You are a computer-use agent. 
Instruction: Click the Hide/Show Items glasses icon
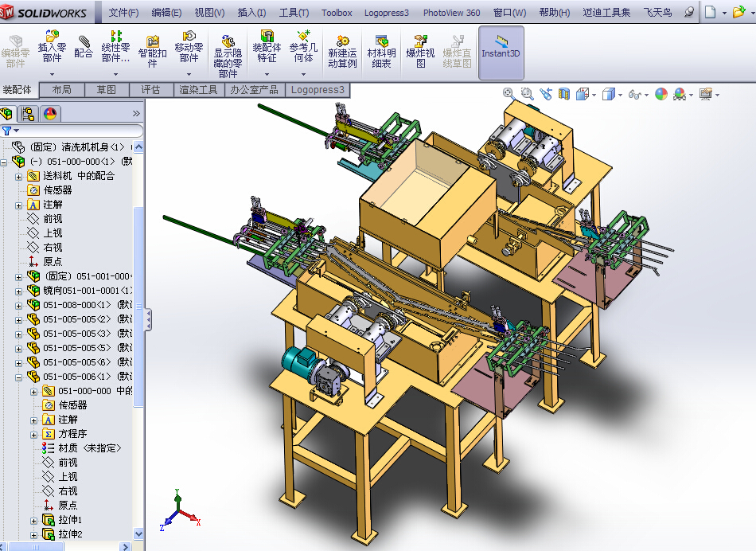(x=635, y=94)
